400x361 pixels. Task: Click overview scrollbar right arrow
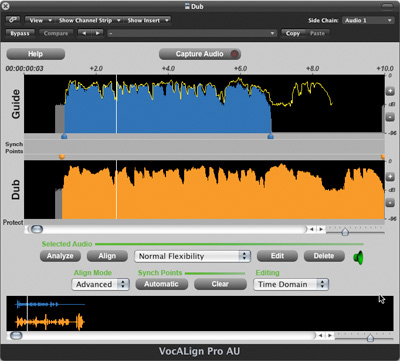[330, 336]
